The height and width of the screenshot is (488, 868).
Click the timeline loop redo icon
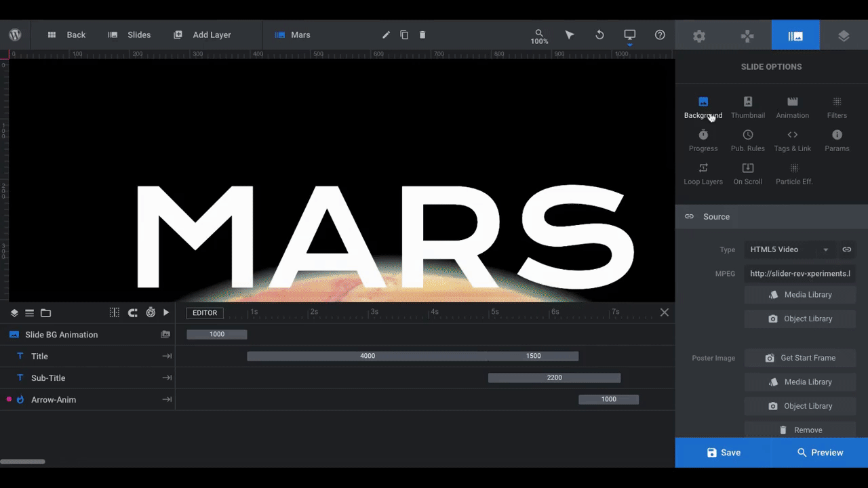coord(133,312)
